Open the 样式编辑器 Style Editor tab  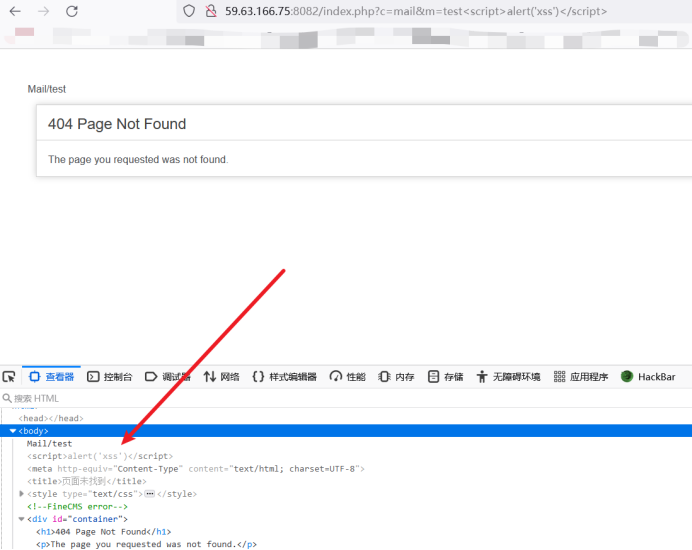click(284, 377)
